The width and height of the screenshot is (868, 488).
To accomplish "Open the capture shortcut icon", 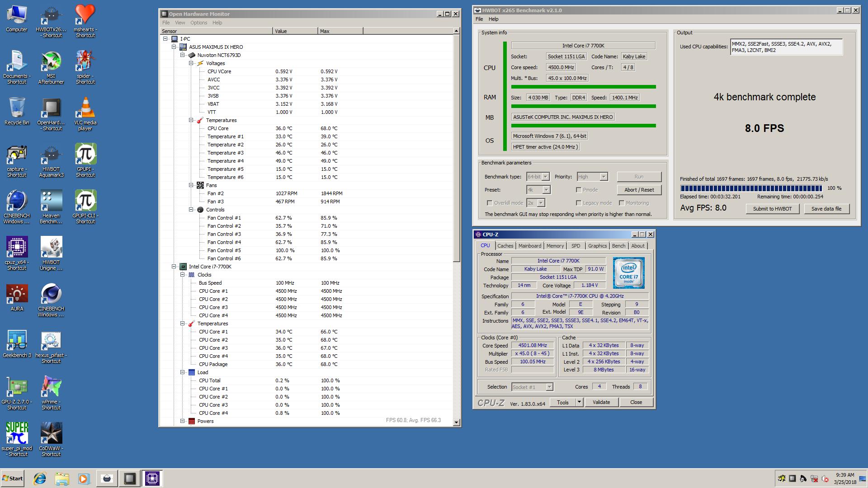I will (17, 161).
